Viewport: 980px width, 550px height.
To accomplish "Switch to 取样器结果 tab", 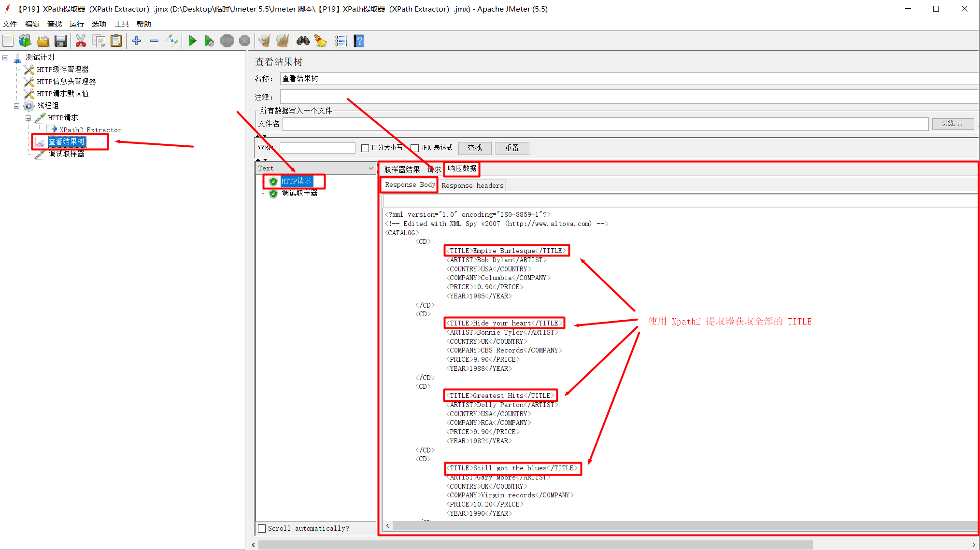I will pyautogui.click(x=402, y=169).
